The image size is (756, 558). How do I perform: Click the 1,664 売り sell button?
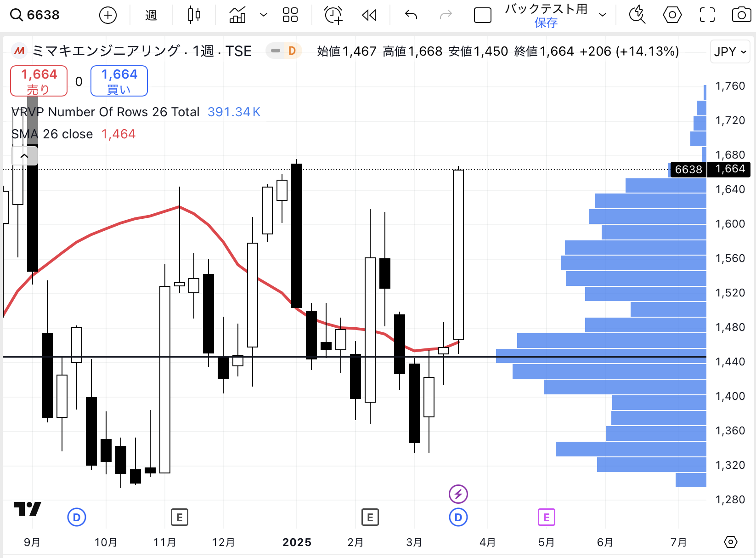pos(39,81)
